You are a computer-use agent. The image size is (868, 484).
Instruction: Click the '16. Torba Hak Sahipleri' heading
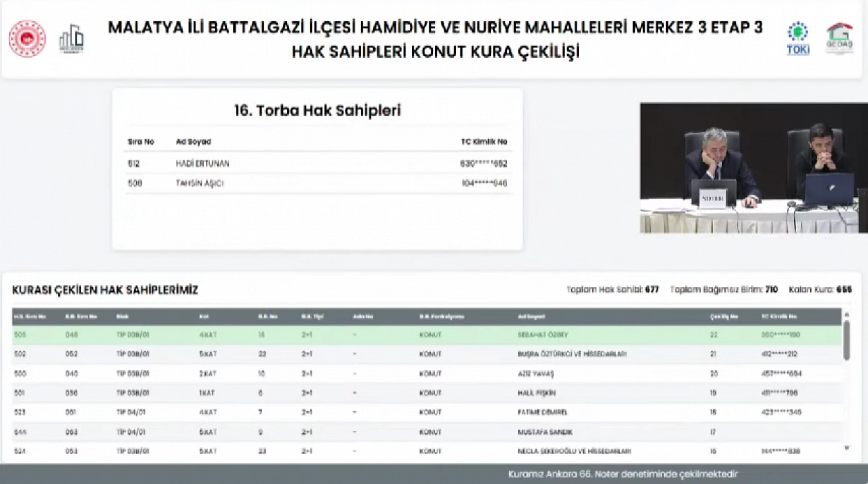coord(317,111)
